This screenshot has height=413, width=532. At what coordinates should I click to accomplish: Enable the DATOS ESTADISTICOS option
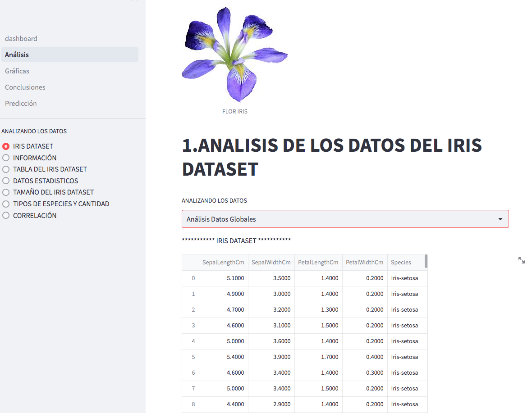[x=5, y=181]
